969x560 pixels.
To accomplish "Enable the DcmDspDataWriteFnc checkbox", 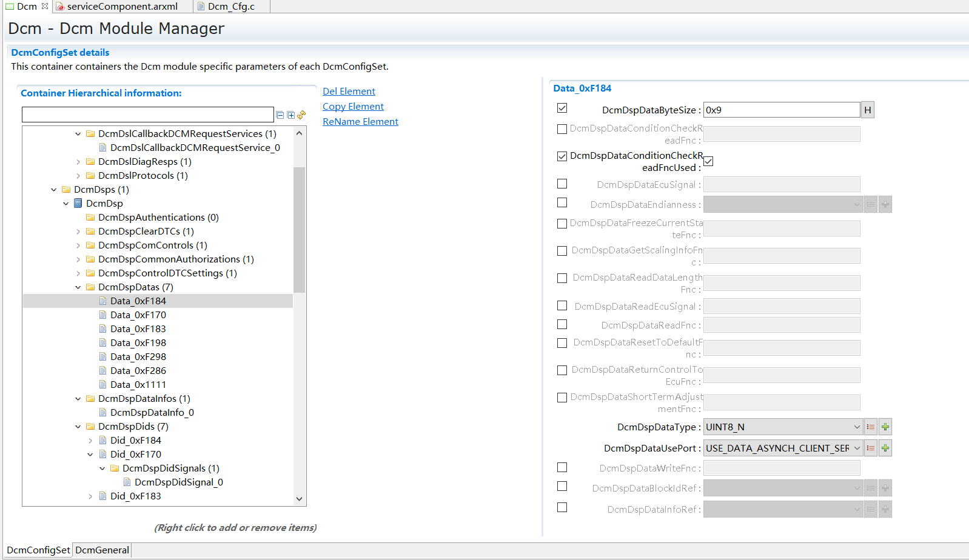I will click(x=562, y=467).
